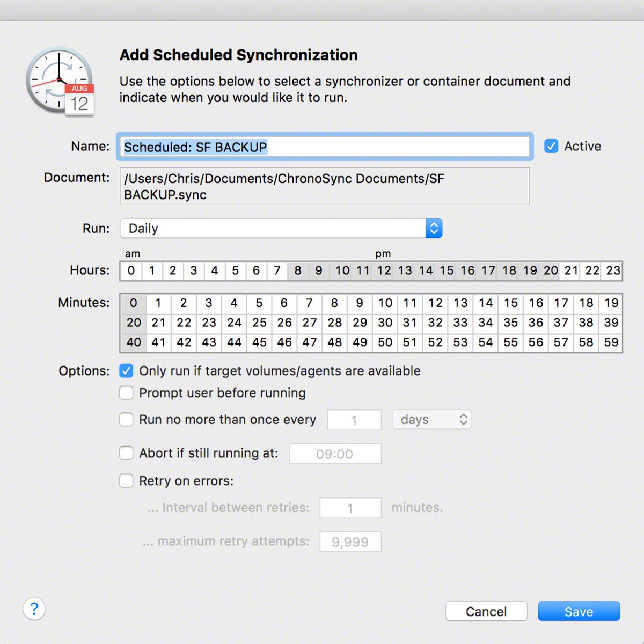
Task: Click the maximum retry attempts field
Action: click(350, 541)
